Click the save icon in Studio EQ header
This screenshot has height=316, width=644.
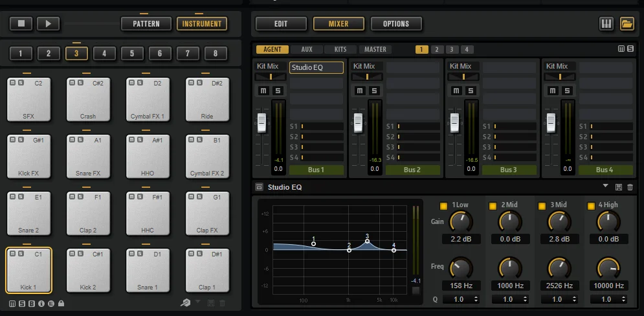pos(619,187)
